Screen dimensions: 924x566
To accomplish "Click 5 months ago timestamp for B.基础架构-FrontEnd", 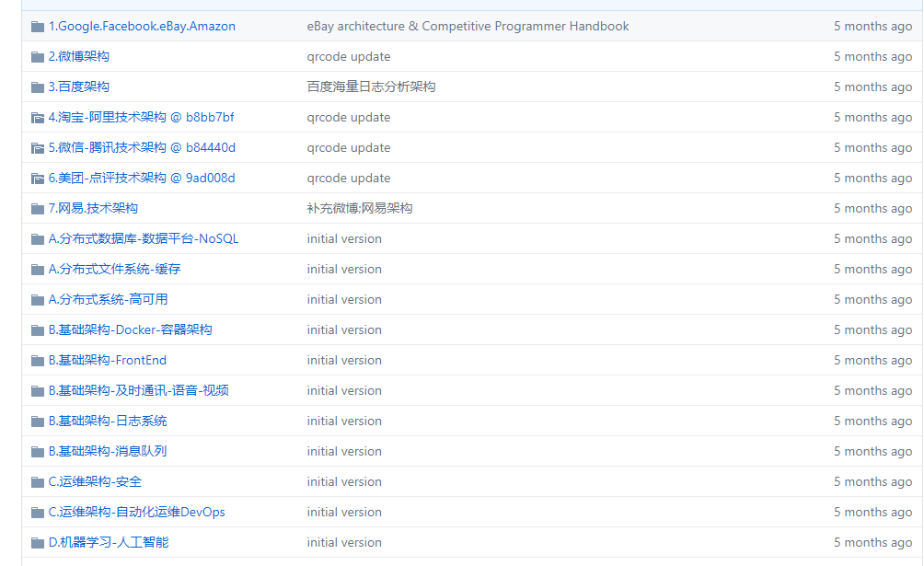I will 872,360.
